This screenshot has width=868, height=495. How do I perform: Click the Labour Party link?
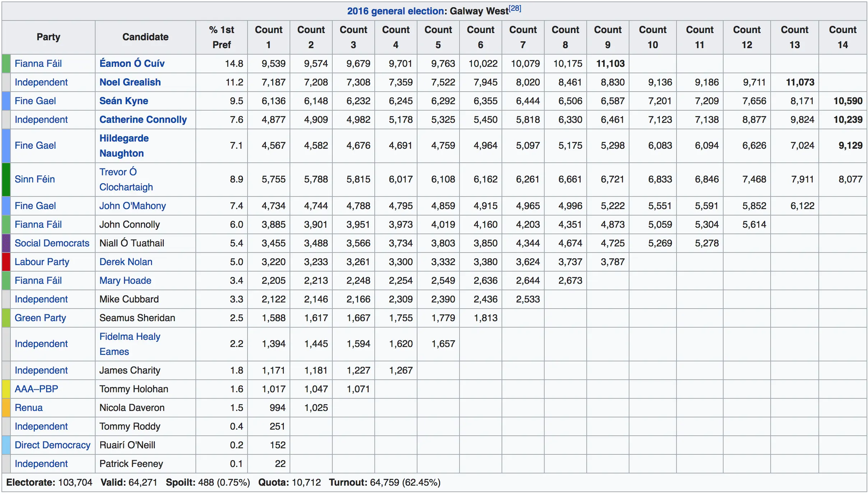click(x=42, y=262)
